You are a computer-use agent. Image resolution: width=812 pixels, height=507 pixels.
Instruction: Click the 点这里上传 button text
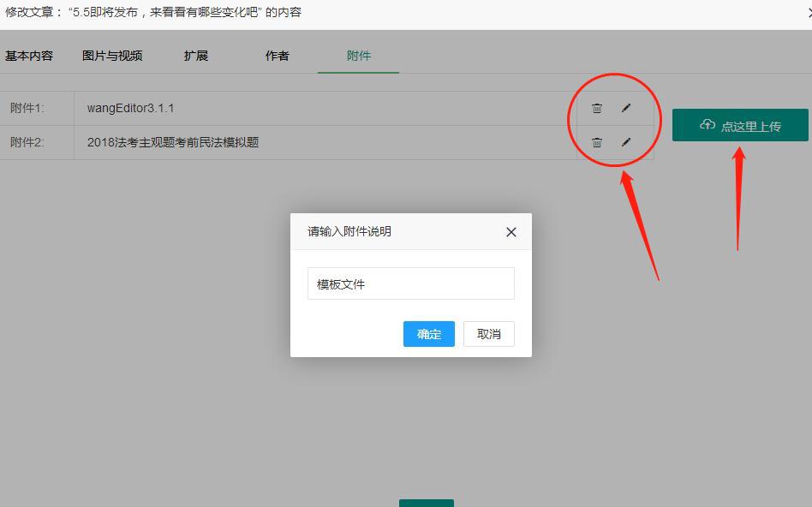(750, 126)
